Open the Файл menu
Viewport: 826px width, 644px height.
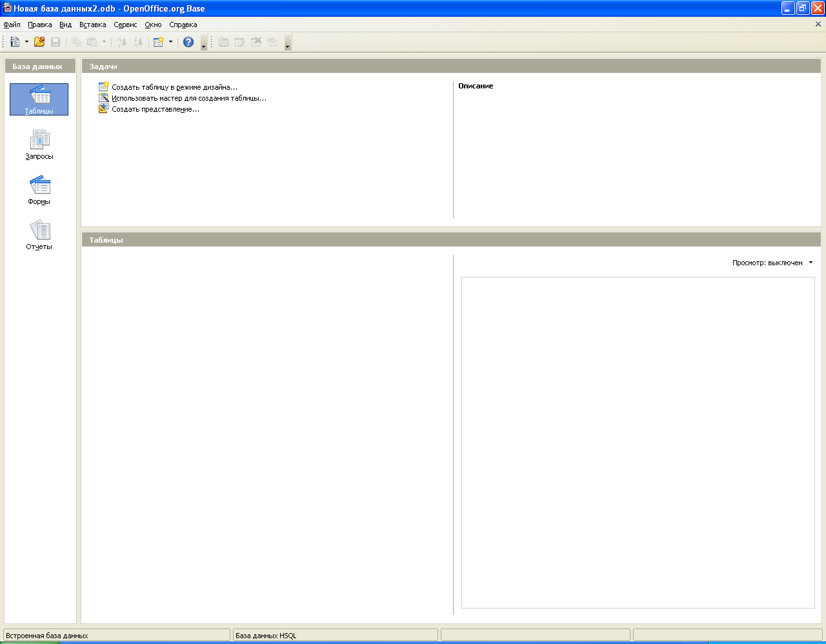click(x=12, y=25)
